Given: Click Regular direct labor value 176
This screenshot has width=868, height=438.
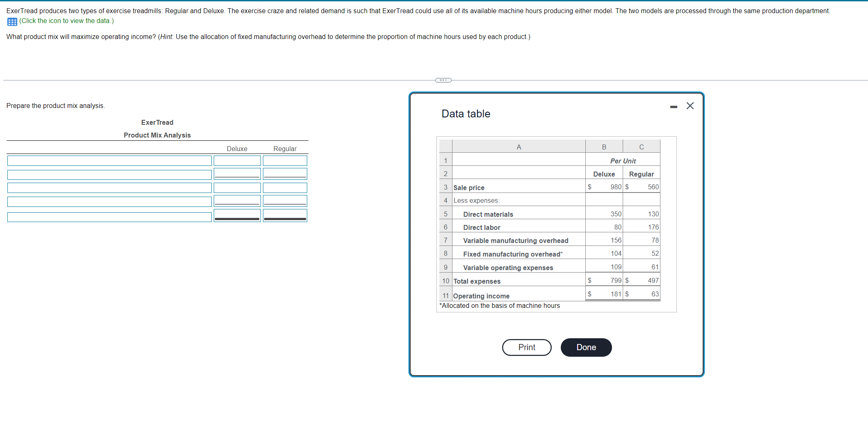Looking at the screenshot, I should (653, 227).
